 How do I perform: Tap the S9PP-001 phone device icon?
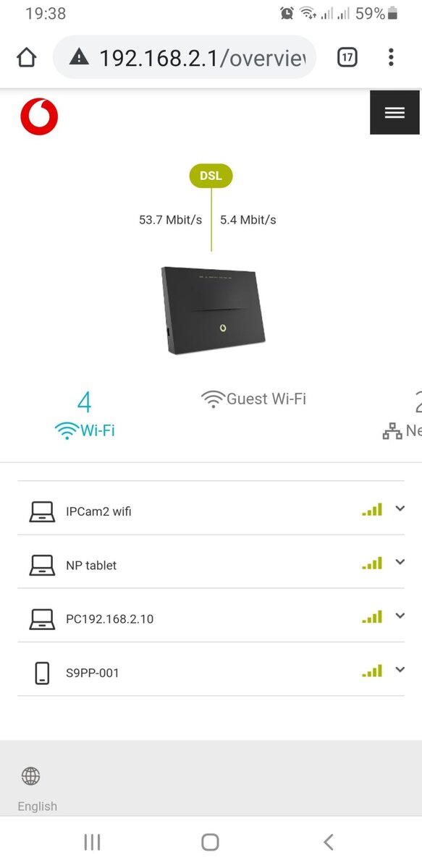42,673
